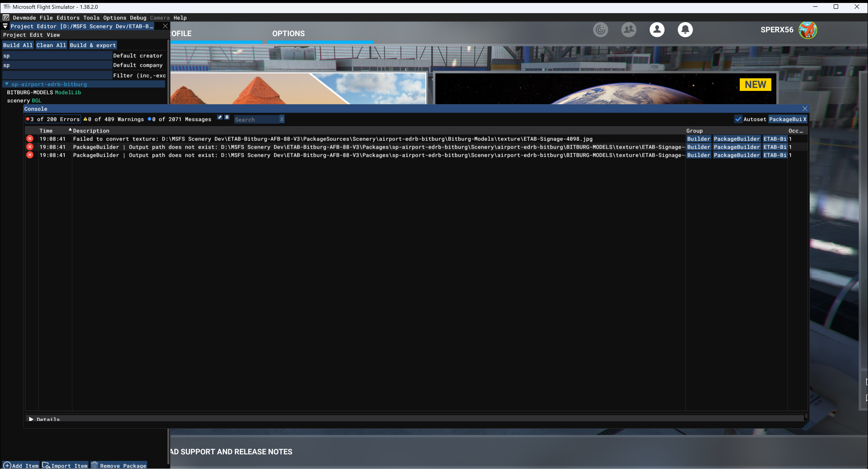Image resolution: width=868 pixels, height=469 pixels.
Task: Click the Build All button
Action: tap(18, 45)
